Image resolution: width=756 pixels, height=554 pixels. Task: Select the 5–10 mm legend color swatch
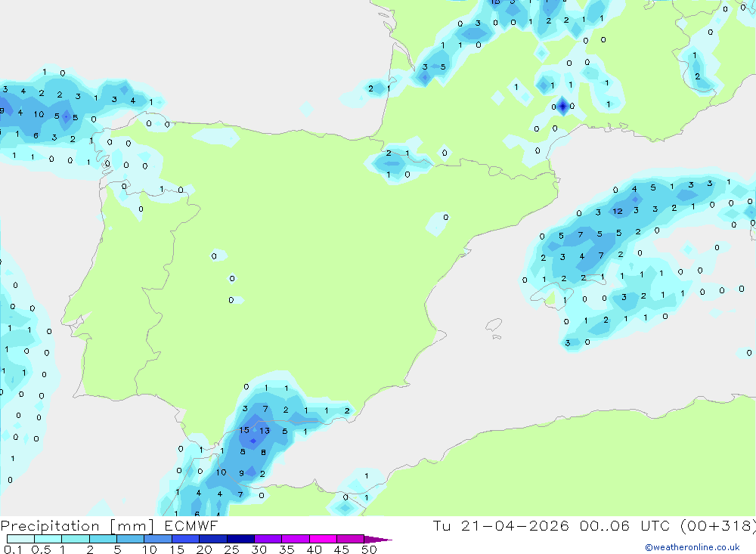tap(130, 539)
